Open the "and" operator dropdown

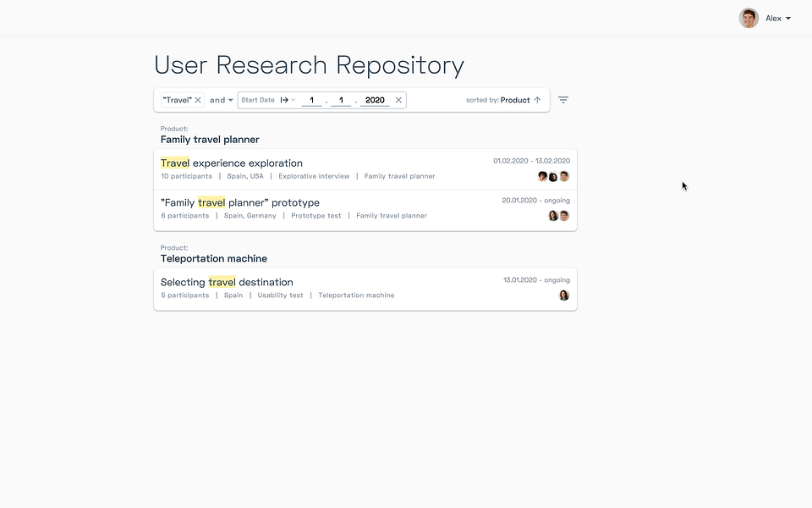[221, 100]
